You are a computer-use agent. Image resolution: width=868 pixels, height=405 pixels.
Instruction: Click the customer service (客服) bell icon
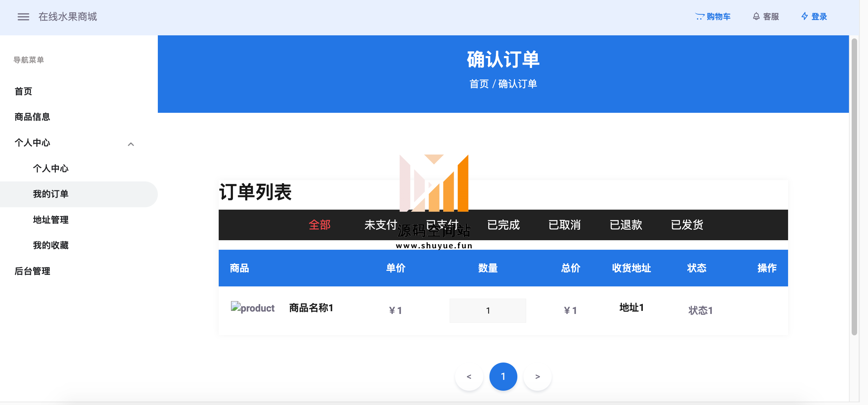click(x=756, y=16)
